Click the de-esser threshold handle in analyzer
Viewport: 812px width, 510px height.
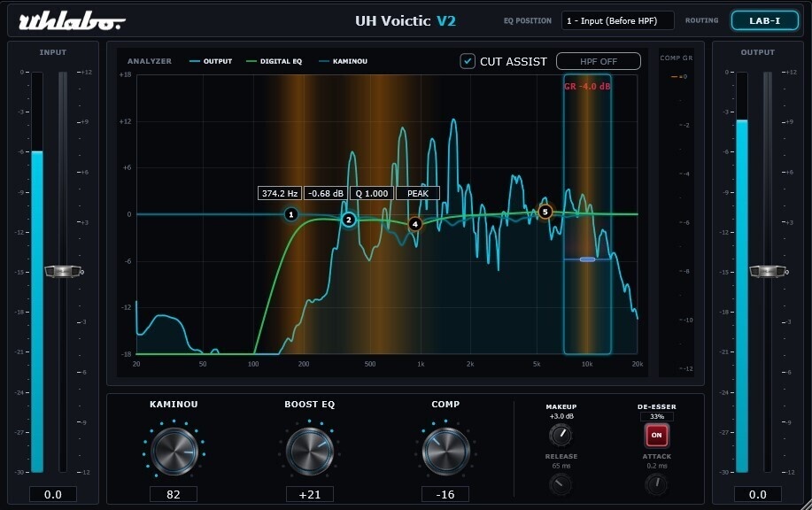587,259
